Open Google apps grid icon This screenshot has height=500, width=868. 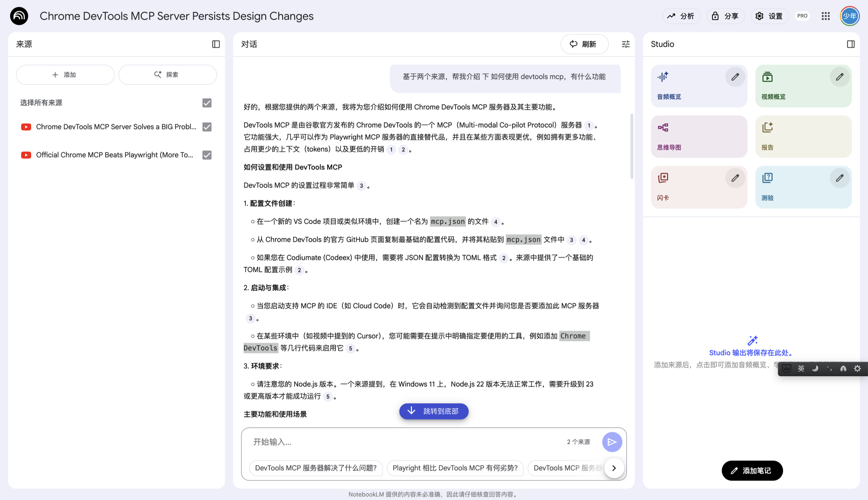coord(825,16)
